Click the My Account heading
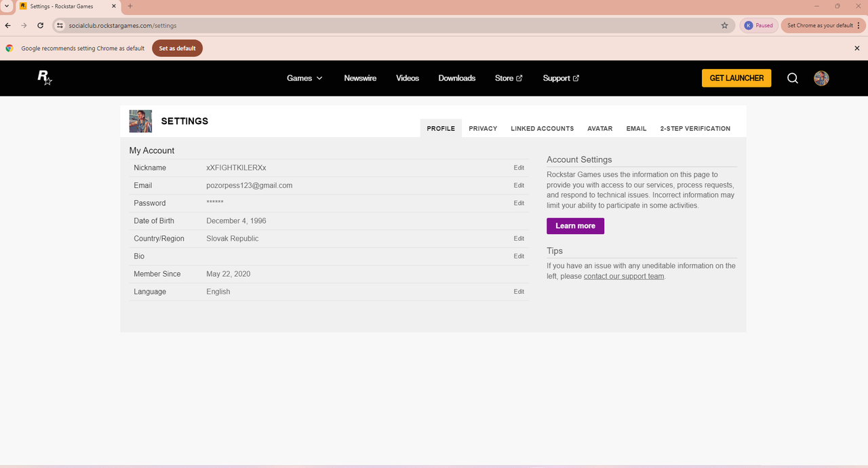The width and height of the screenshot is (868, 468). (152, 151)
